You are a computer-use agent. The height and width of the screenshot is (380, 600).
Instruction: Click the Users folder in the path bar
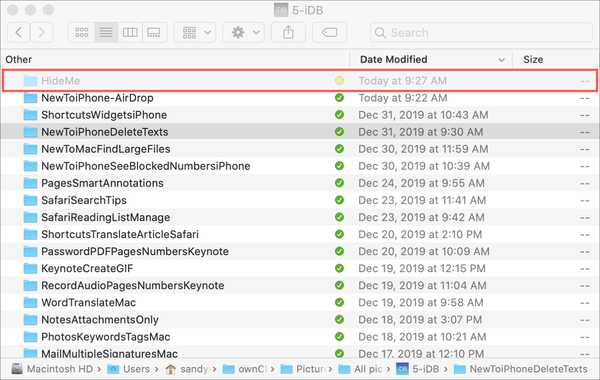point(129,369)
